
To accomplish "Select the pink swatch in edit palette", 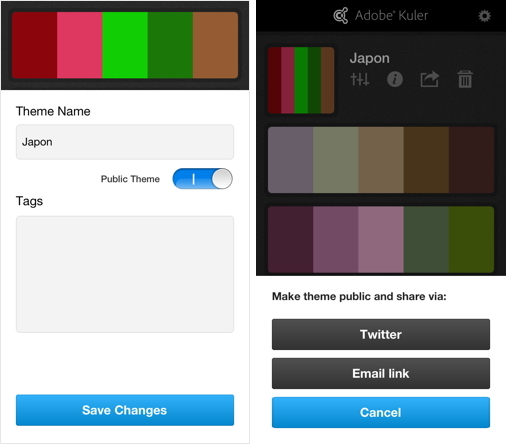I will [x=79, y=45].
